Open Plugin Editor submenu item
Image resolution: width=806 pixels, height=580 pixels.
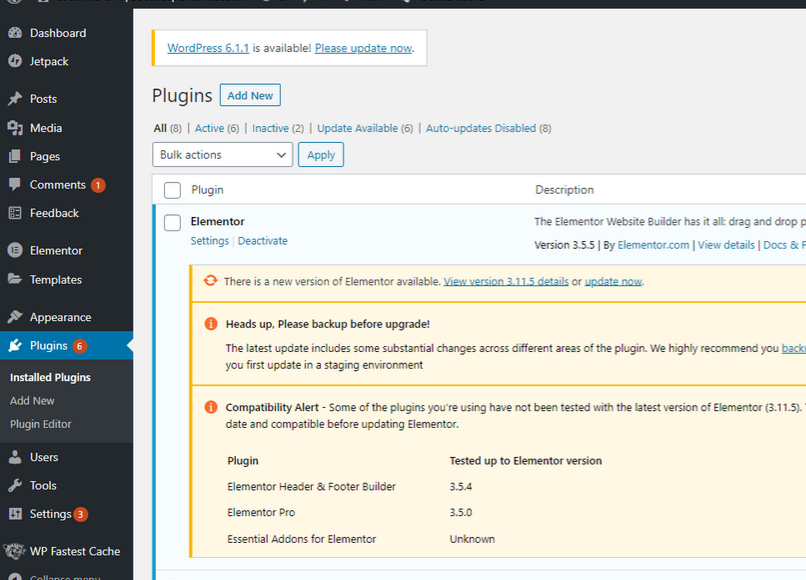pos(41,424)
